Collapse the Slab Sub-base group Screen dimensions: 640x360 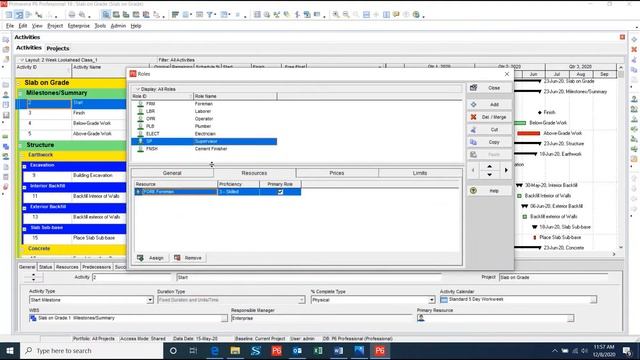coord(24,229)
